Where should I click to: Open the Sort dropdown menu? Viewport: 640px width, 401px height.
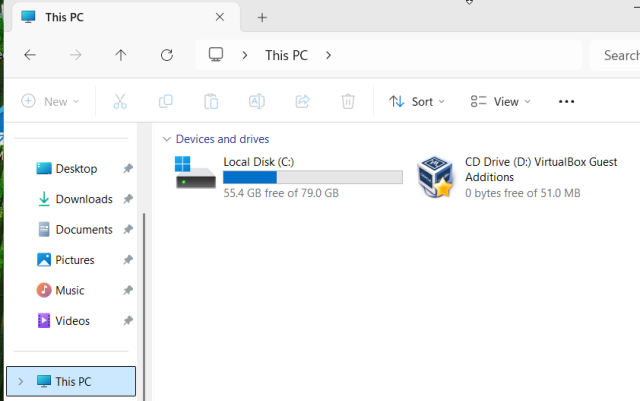pos(415,101)
